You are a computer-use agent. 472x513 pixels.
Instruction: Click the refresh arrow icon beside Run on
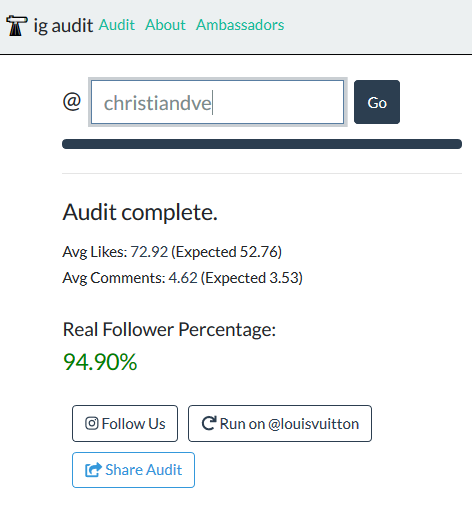[x=209, y=423]
